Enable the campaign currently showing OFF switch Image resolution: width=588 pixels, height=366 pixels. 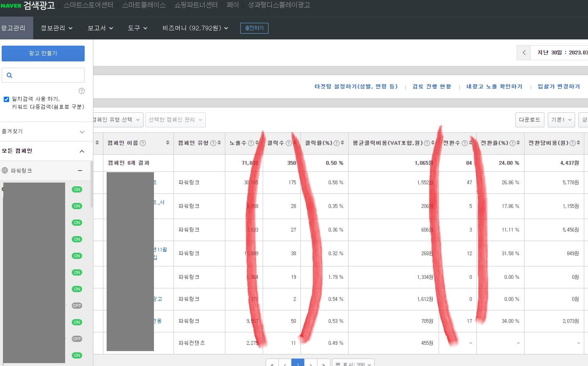tap(77, 305)
